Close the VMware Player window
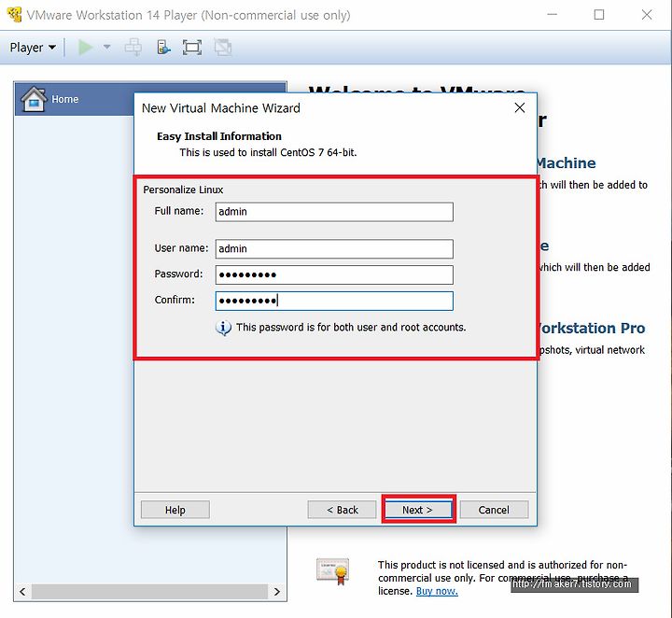This screenshot has width=672, height=618. (647, 15)
